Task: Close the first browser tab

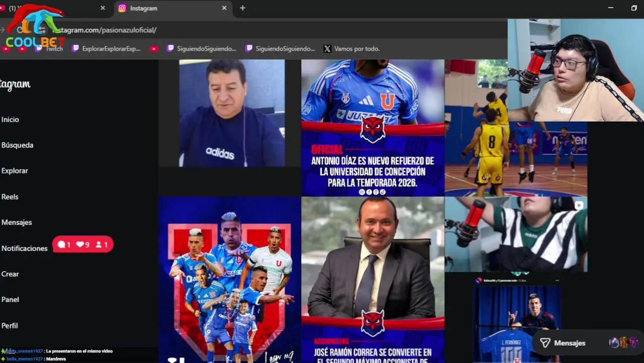Action: (103, 8)
